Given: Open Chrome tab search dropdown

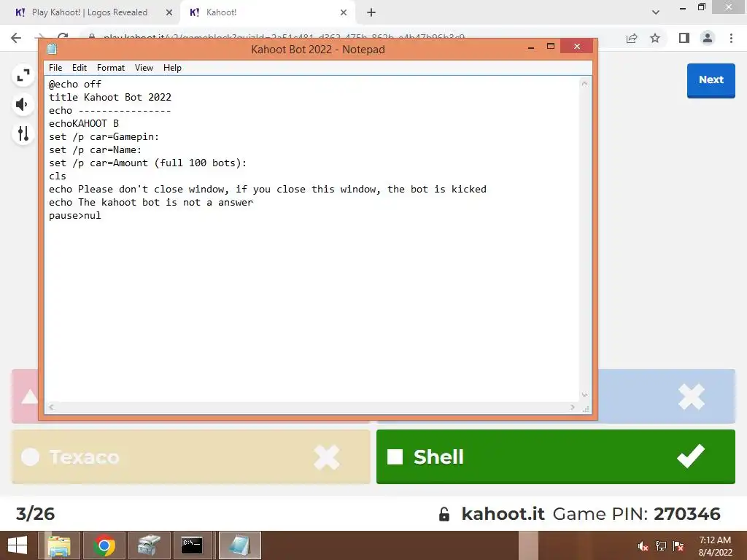Looking at the screenshot, I should click(656, 12).
